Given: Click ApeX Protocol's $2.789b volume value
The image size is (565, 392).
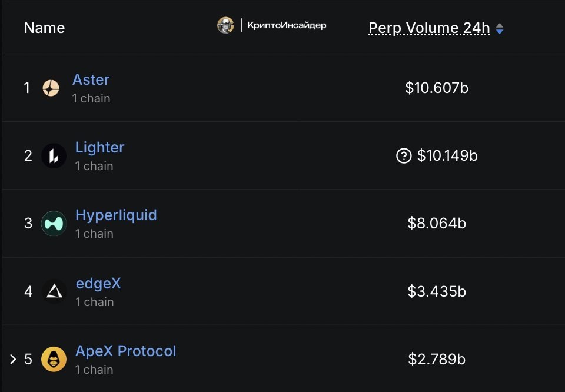Looking at the screenshot, I should pos(437,359).
